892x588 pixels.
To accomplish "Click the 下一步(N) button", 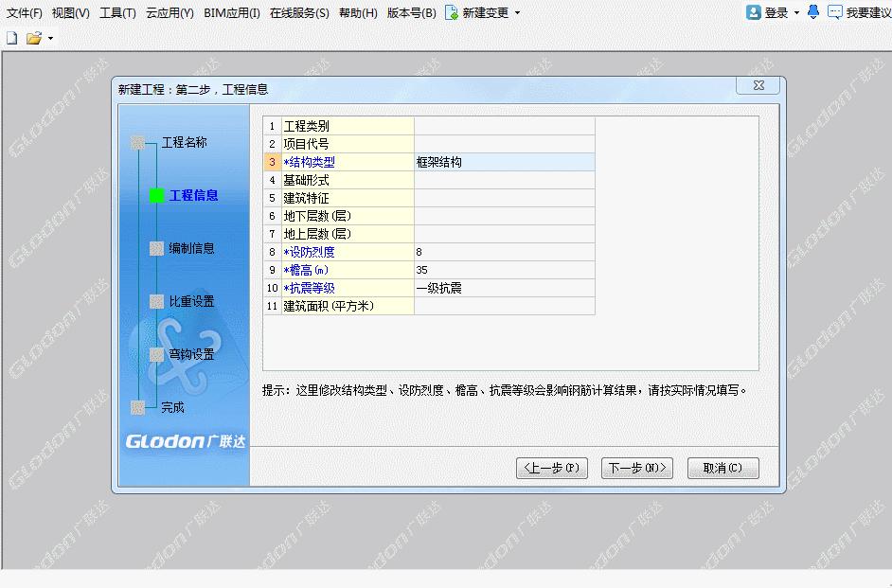I will (637, 468).
